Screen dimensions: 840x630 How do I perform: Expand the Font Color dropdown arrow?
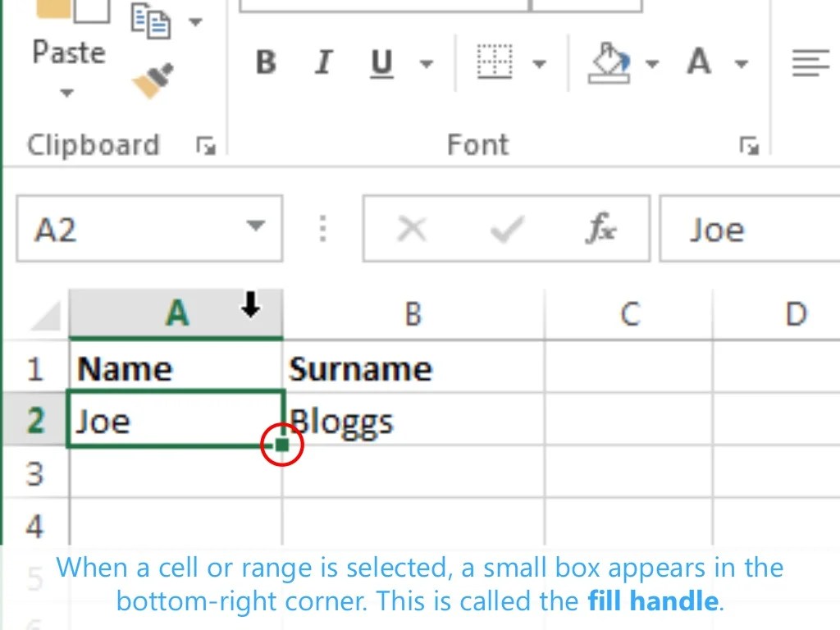coord(741,63)
